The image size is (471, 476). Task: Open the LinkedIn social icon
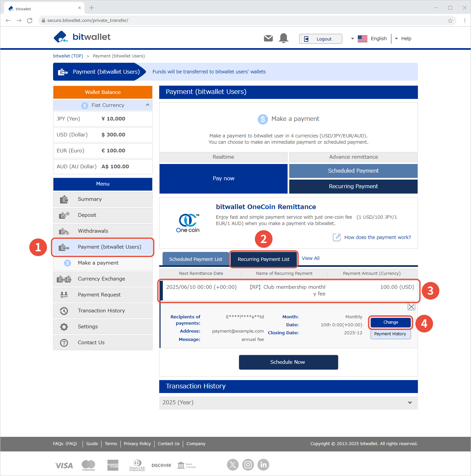pyautogui.click(x=263, y=465)
